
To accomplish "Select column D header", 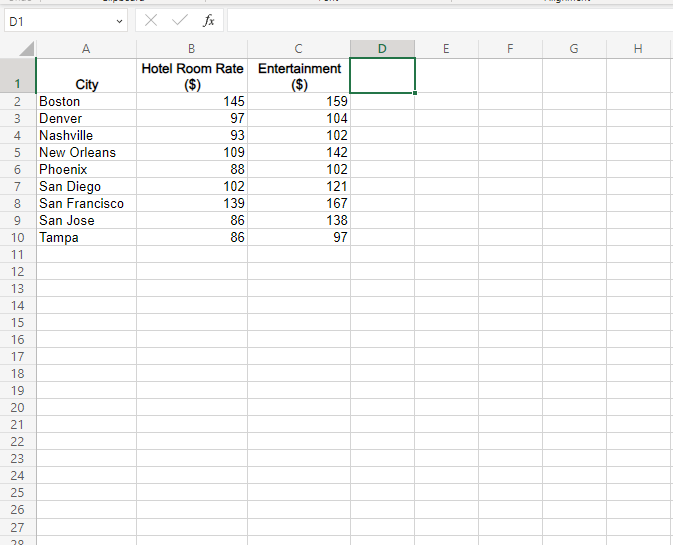I will coord(382,48).
